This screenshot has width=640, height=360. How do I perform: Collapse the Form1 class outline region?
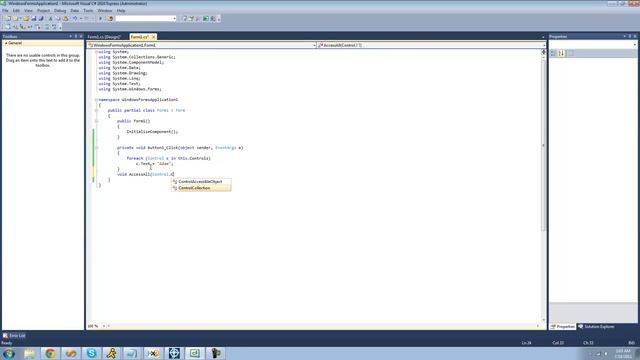[x=96, y=110]
